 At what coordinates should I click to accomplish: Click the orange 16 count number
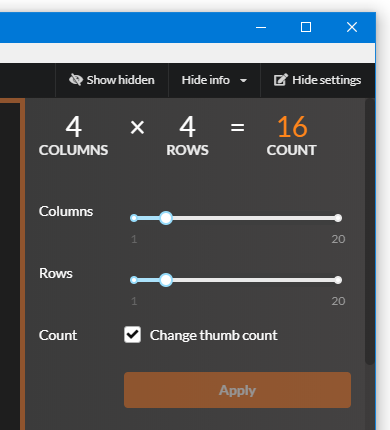point(292,127)
